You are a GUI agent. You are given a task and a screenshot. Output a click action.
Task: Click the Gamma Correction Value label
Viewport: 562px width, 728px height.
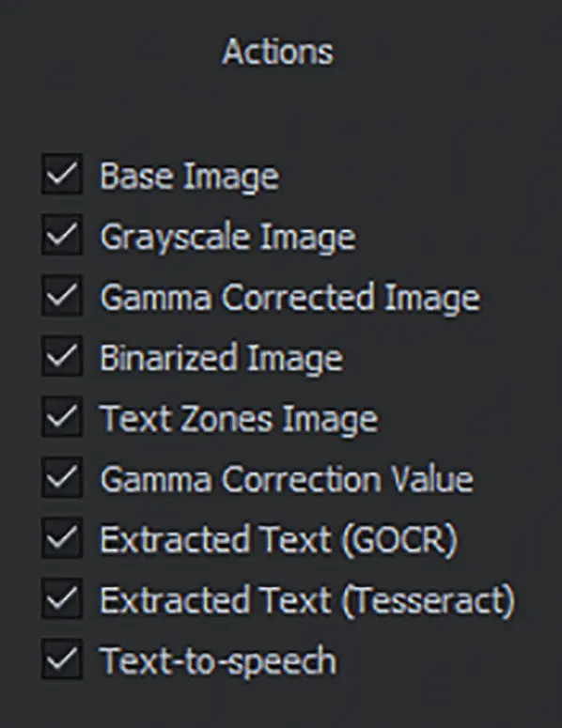pos(287,479)
